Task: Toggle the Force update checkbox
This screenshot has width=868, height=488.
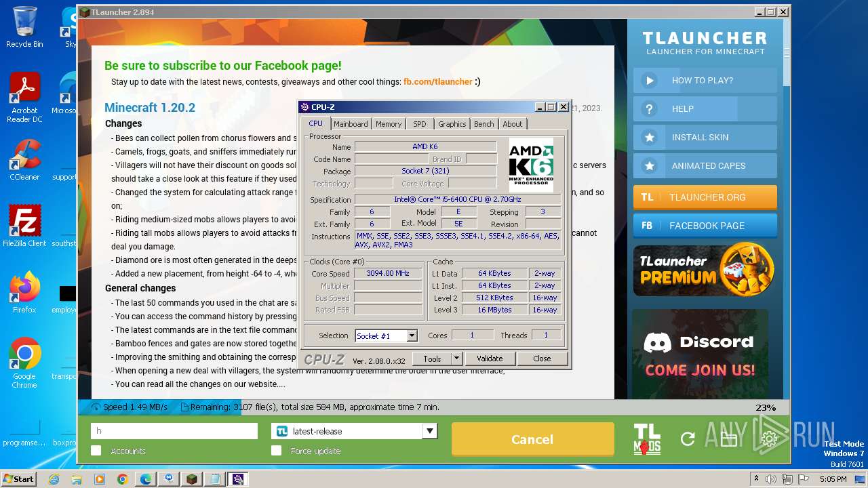Action: click(276, 450)
